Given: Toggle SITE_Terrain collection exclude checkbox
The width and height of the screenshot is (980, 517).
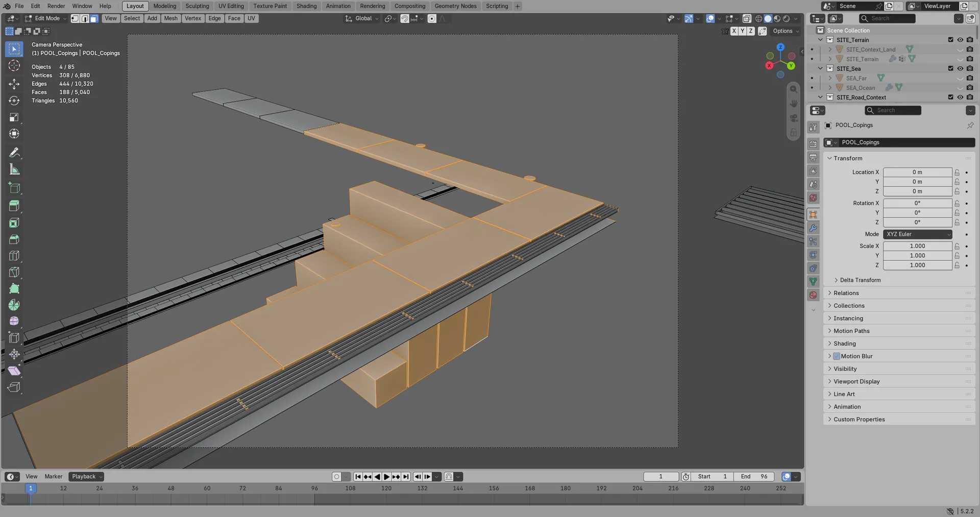Looking at the screenshot, I should [950, 40].
